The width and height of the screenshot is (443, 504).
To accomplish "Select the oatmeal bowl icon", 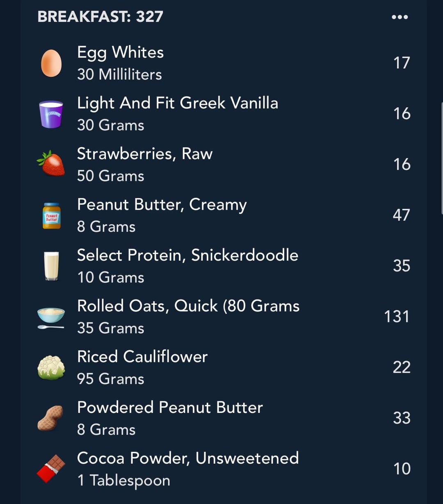I will coord(51,318).
